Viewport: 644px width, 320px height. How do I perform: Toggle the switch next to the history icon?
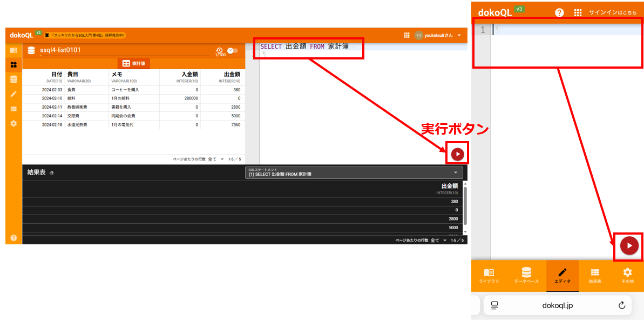click(x=233, y=50)
